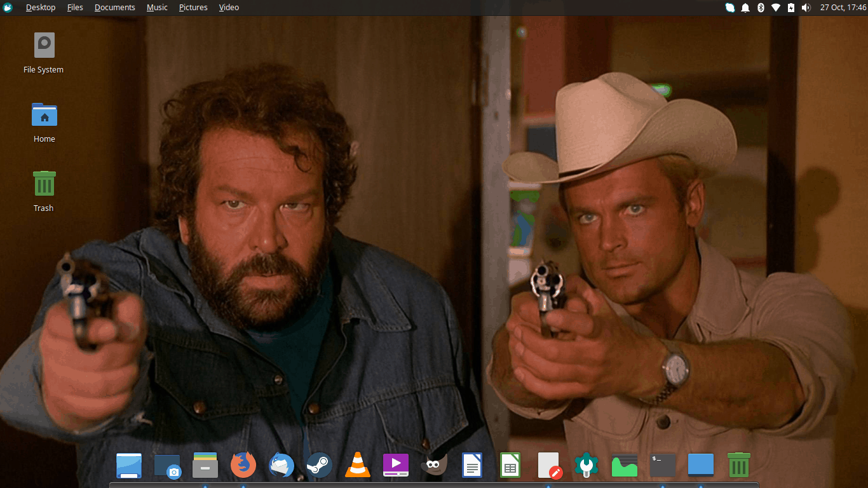This screenshot has width=868, height=488.
Task: Open the text editor dock icon
Action: 549,465
